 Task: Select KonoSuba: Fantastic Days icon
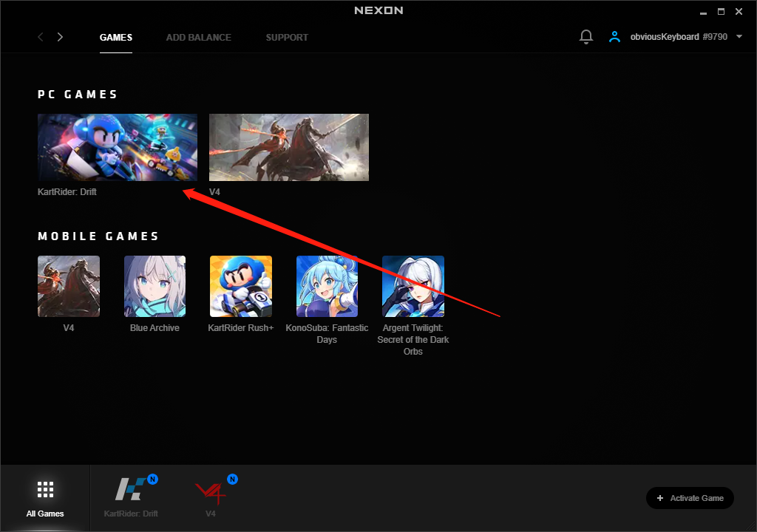coord(327,286)
